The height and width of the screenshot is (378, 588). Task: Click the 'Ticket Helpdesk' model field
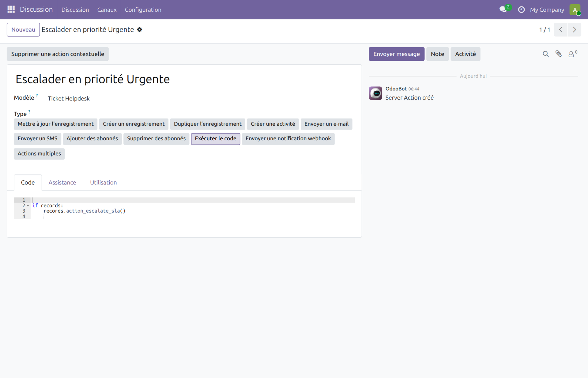69,98
